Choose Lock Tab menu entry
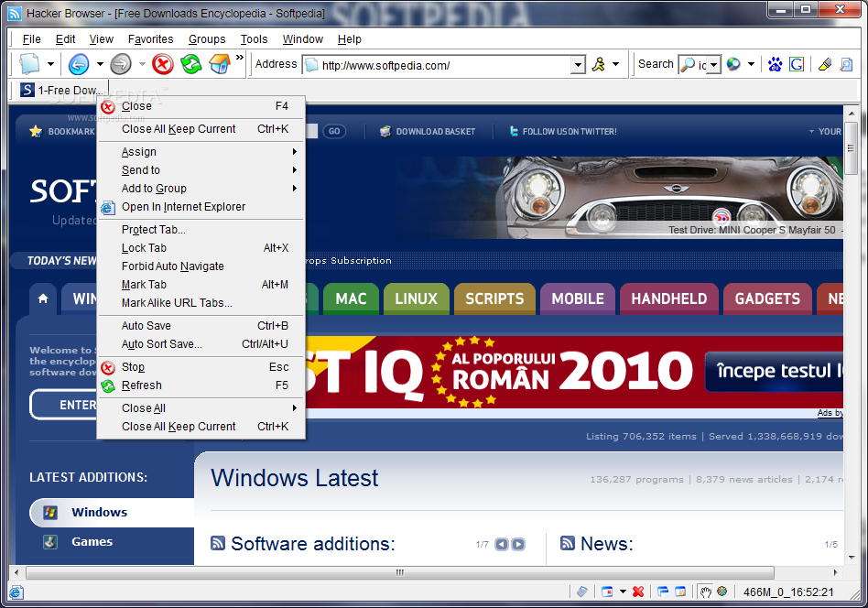The height and width of the screenshot is (608, 868). tap(201, 248)
